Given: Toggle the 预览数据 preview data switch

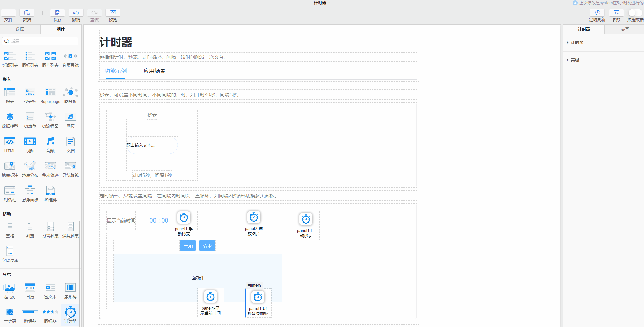Looking at the screenshot, I should (x=634, y=13).
